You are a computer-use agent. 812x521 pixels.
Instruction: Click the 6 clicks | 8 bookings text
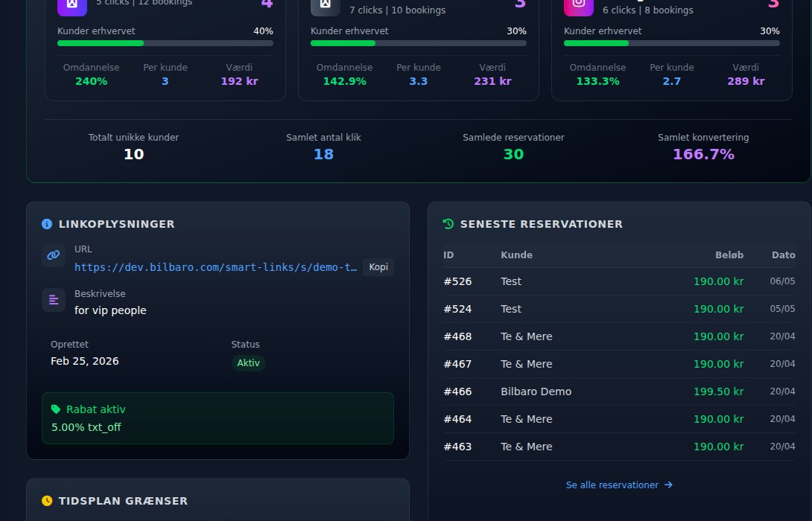pyautogui.click(x=648, y=10)
